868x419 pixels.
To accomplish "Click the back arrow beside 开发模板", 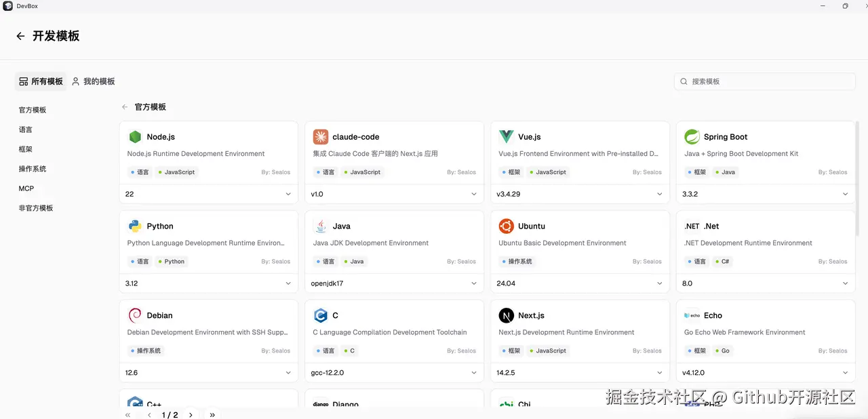I will pos(20,37).
